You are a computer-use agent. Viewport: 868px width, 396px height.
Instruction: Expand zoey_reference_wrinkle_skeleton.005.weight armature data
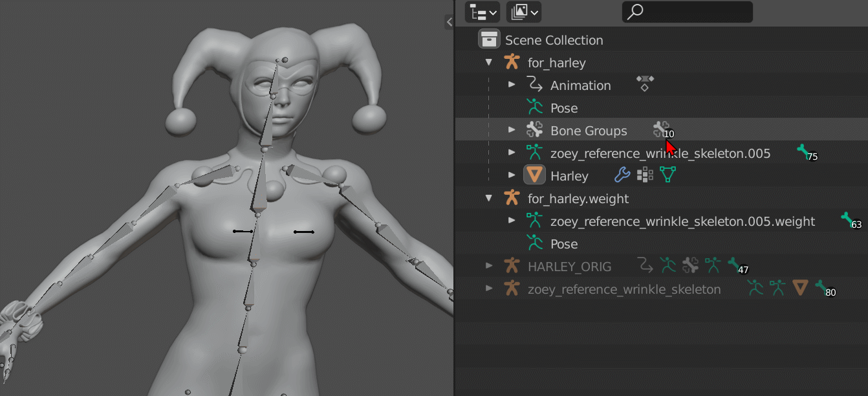(512, 221)
